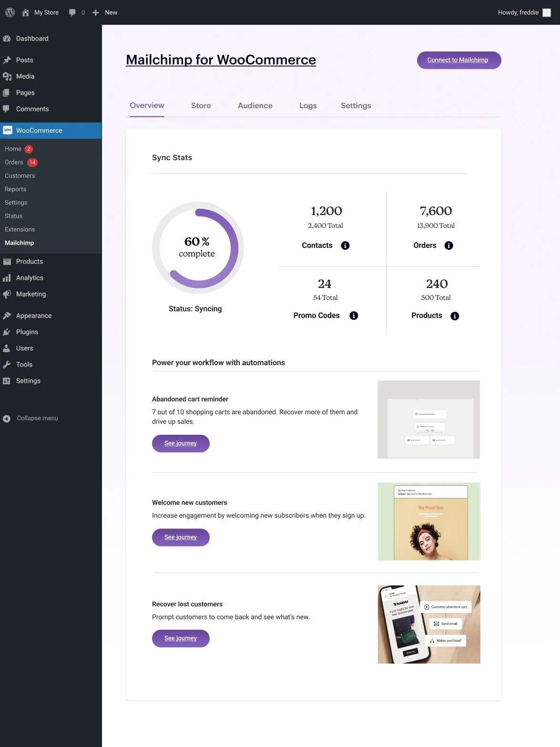Open the Mailchimp plugin Settings tab

(356, 106)
